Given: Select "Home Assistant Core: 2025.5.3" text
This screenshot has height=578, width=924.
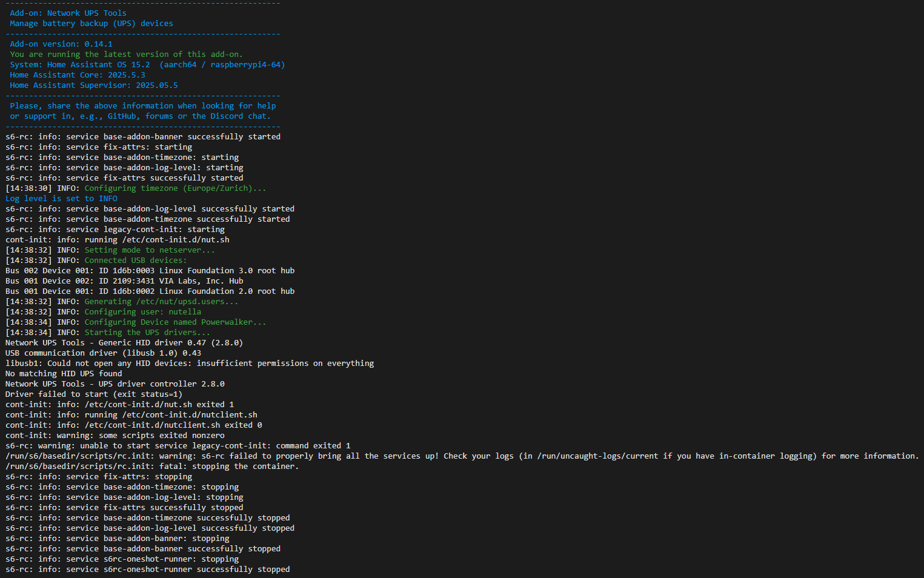Looking at the screenshot, I should pyautogui.click(x=78, y=75).
